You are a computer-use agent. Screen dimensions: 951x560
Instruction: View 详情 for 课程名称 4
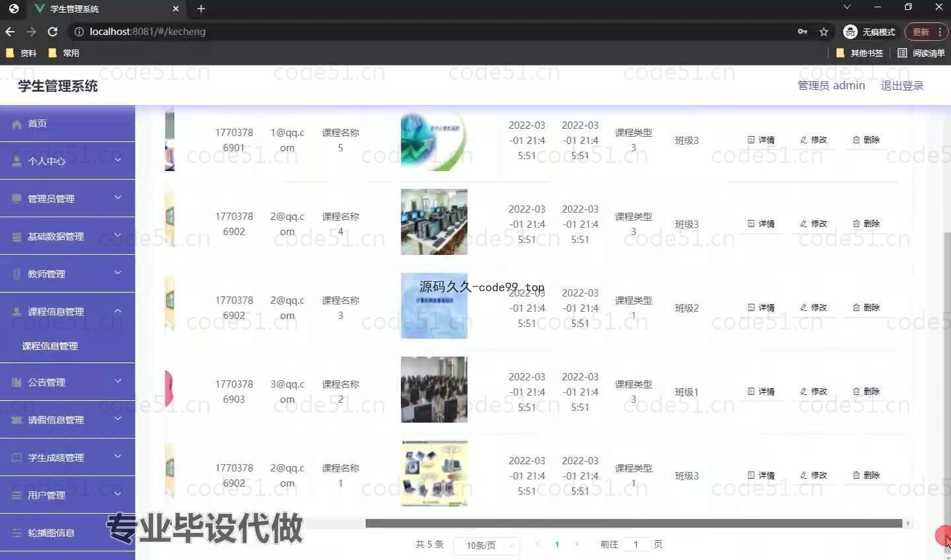(761, 224)
